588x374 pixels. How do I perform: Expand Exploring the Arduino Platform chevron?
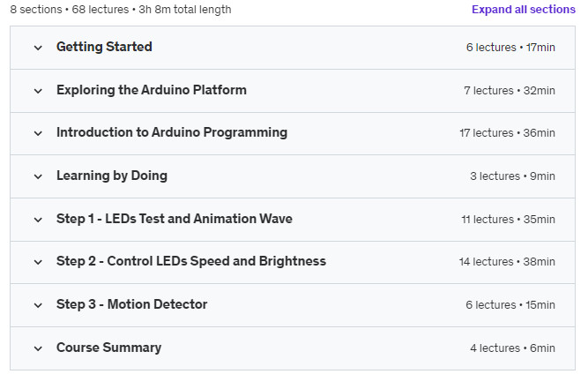point(38,91)
